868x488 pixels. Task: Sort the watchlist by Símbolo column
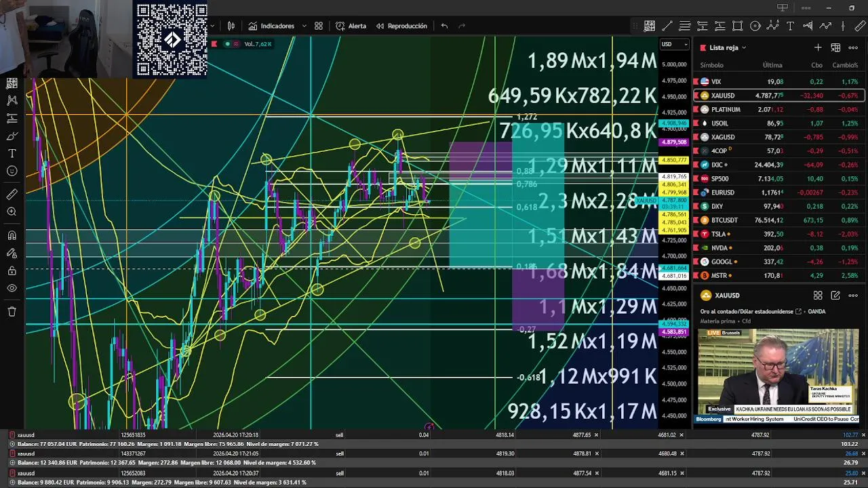coord(711,65)
